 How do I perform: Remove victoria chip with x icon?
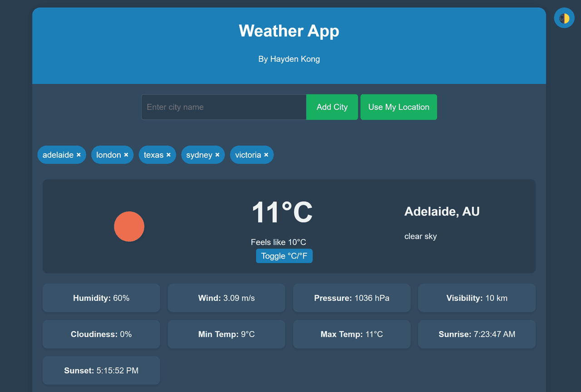[266, 155]
